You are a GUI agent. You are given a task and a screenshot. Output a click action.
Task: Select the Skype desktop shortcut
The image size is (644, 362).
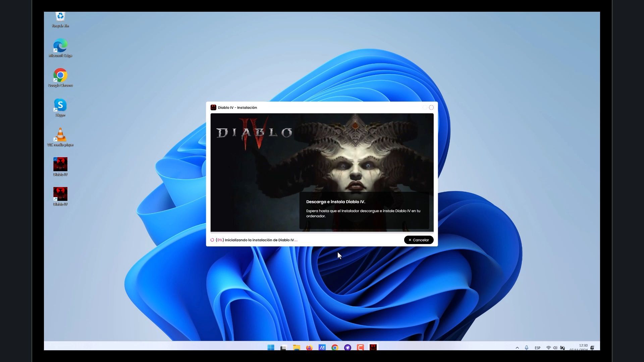[x=60, y=108]
